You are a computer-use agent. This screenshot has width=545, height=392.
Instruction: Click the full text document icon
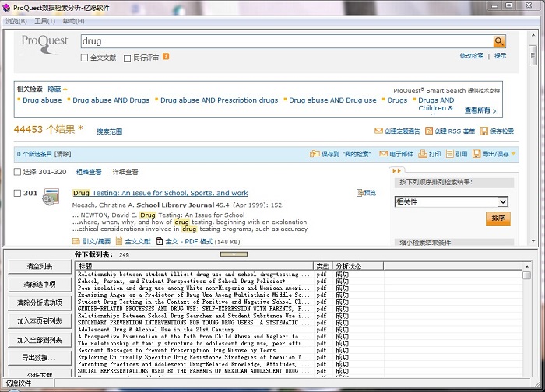click(x=119, y=241)
